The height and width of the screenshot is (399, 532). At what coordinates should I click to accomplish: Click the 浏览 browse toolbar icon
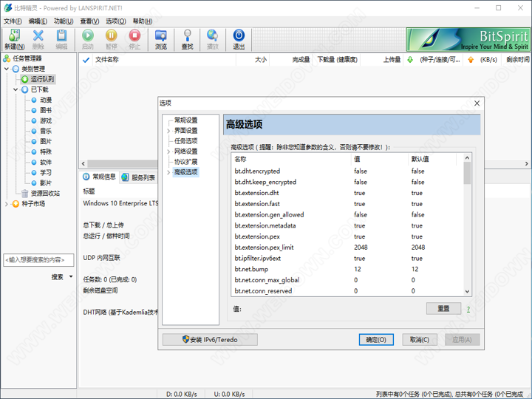pyautogui.click(x=161, y=39)
